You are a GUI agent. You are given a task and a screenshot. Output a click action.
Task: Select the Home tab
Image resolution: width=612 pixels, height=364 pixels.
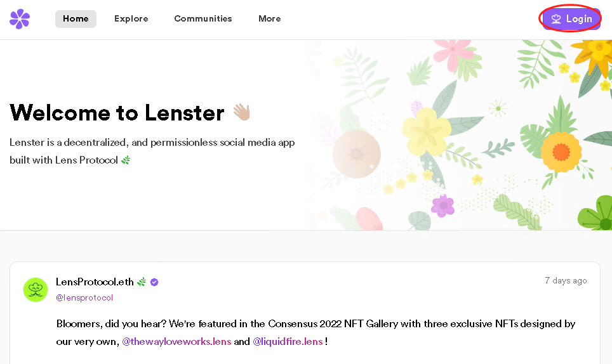76,19
